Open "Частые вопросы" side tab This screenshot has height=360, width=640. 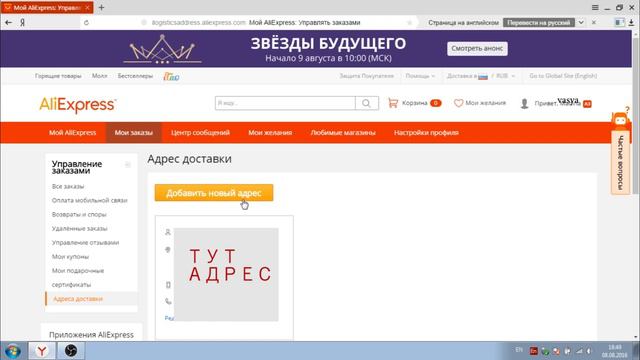tap(620, 162)
